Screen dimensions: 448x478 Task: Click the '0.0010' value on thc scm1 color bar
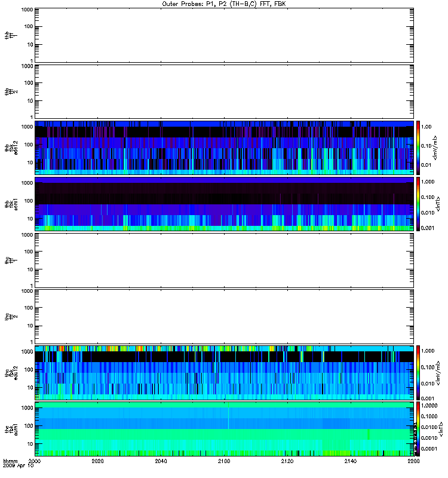tap(429, 438)
